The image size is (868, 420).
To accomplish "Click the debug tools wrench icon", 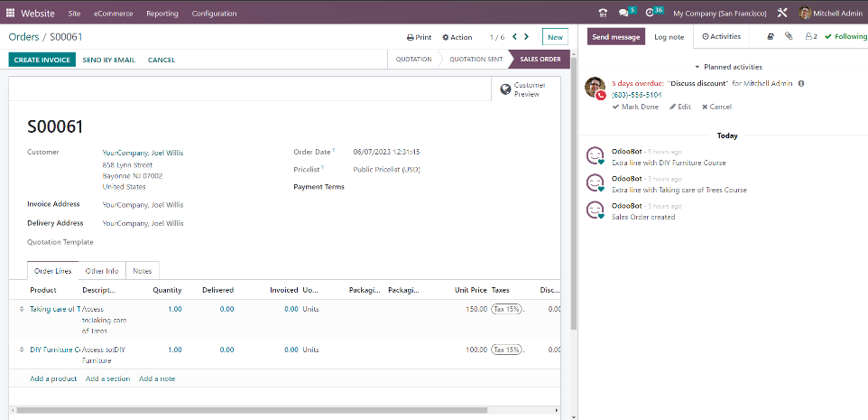I will 782,14.
